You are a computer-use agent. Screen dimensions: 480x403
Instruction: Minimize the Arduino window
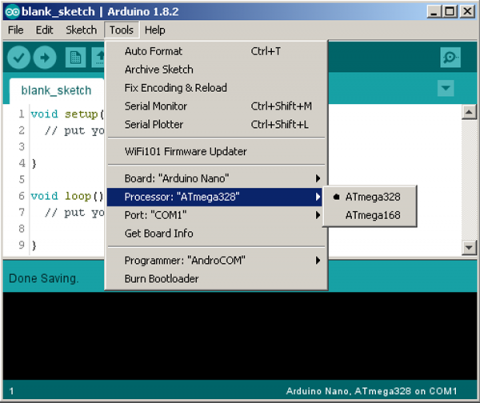(434, 12)
